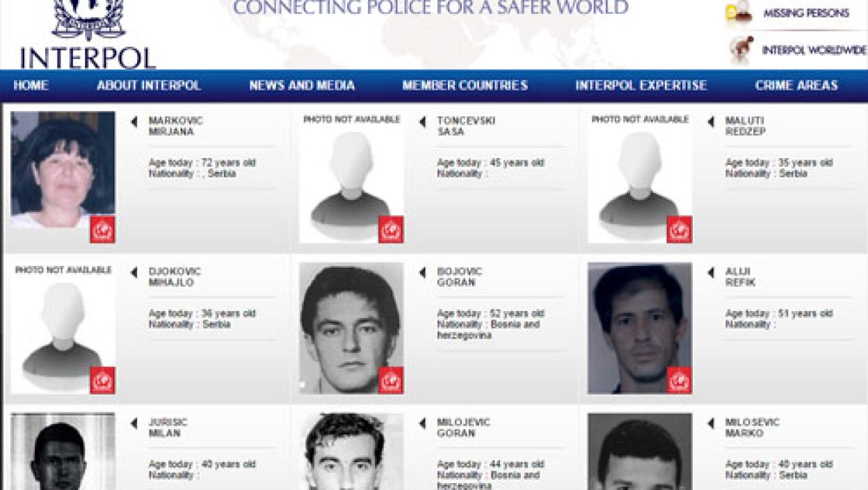Click red notice badge on Djokovic Mihajlo card
Image resolution: width=868 pixels, height=490 pixels.
[x=102, y=381]
